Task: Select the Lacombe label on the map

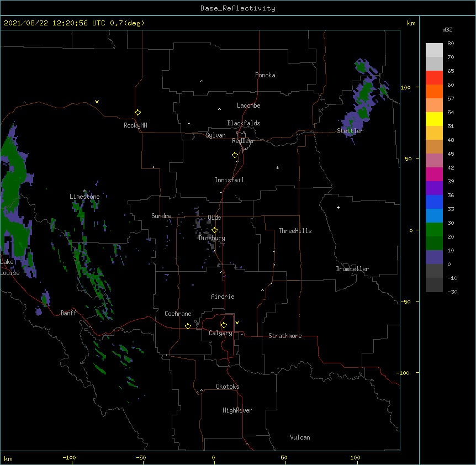Action: (248, 105)
